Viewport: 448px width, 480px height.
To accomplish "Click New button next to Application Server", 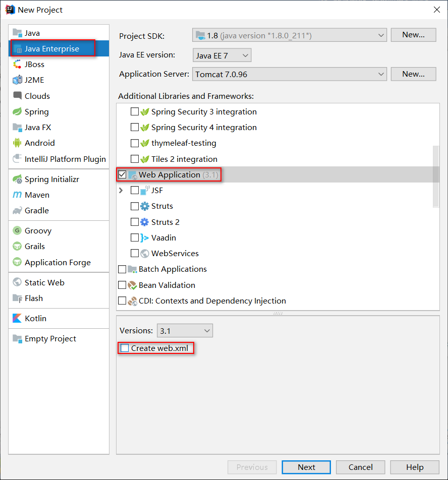I will click(413, 74).
